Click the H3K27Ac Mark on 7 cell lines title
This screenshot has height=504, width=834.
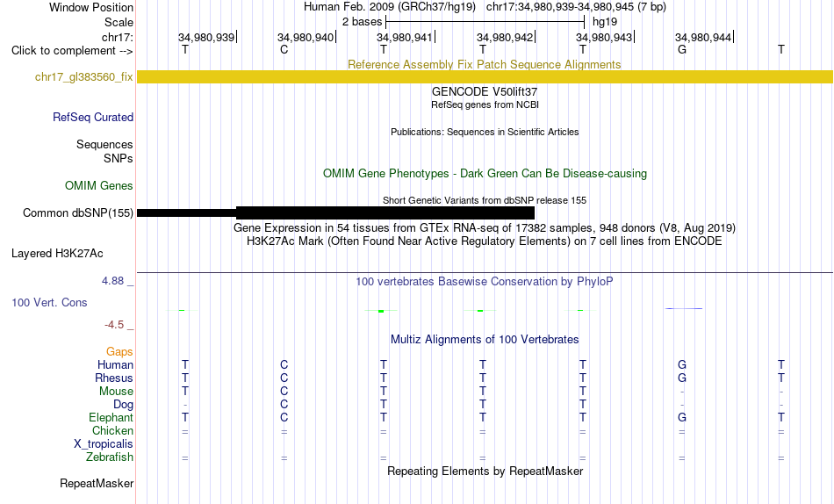485,241
